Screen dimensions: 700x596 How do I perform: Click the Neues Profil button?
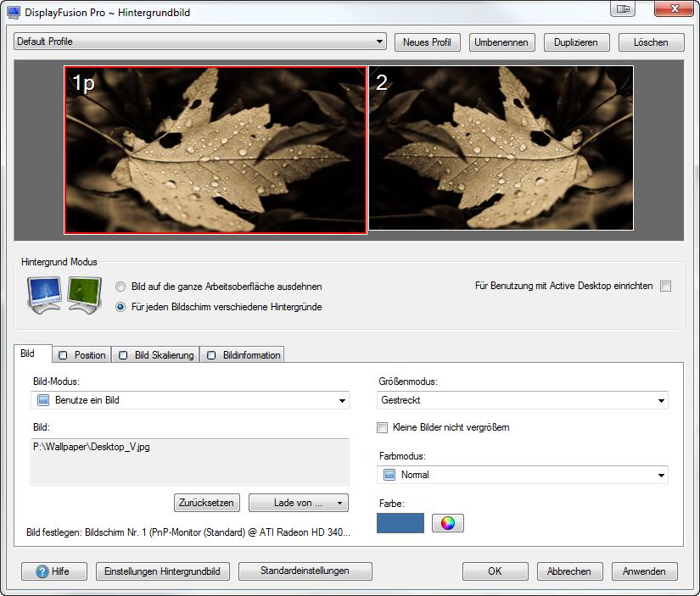428,42
